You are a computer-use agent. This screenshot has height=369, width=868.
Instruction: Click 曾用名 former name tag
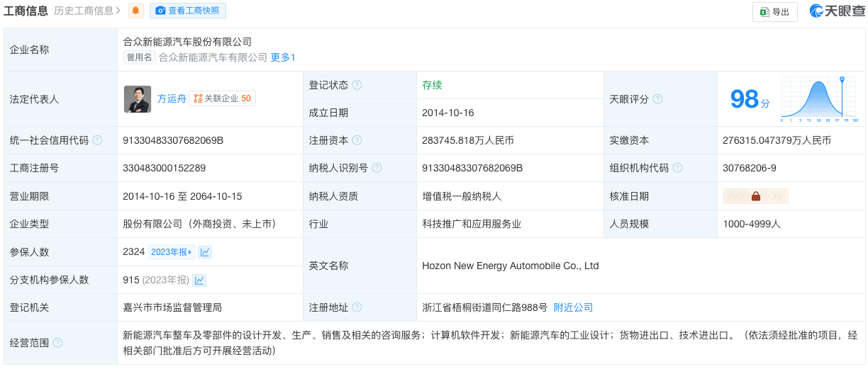pos(140,57)
